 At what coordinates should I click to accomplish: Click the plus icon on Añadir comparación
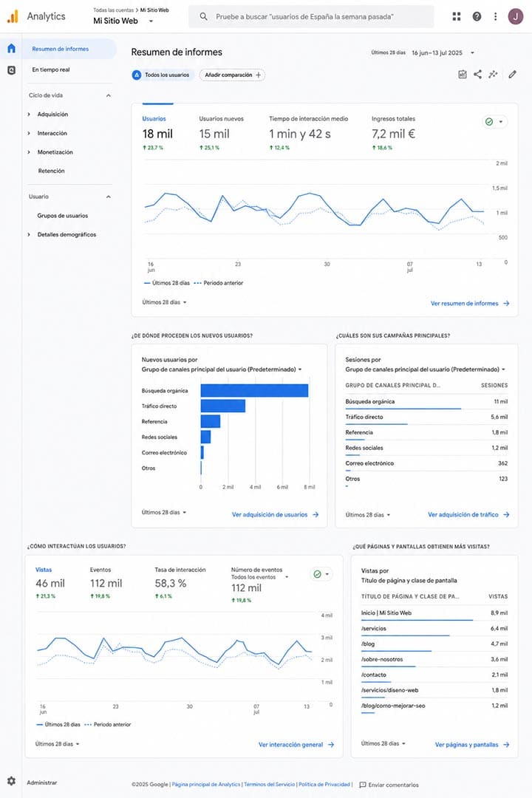click(259, 75)
